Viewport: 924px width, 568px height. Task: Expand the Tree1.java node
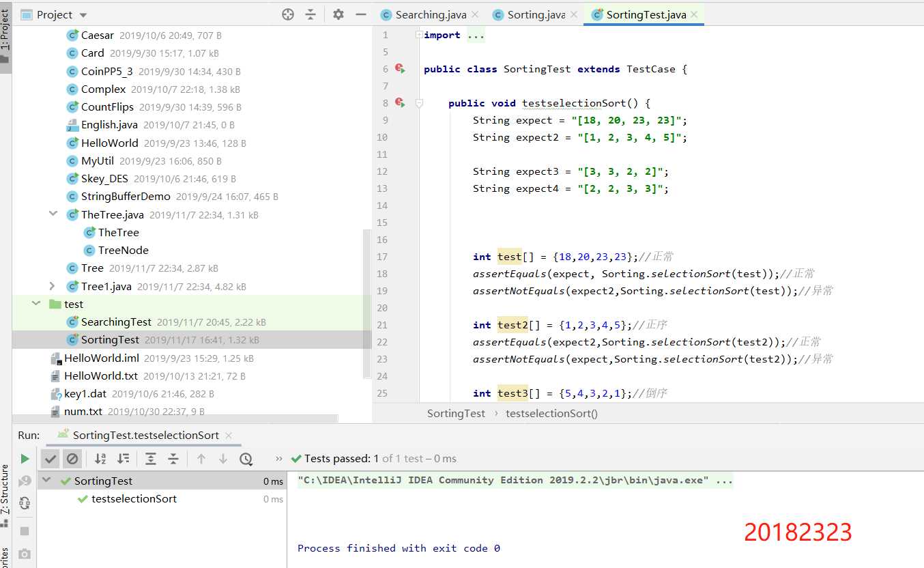click(53, 286)
